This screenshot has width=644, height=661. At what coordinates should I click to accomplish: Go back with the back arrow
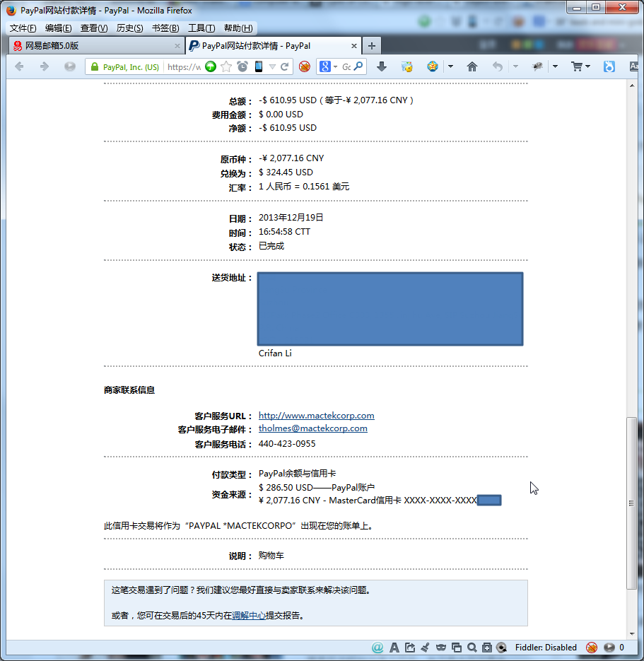pos(19,66)
